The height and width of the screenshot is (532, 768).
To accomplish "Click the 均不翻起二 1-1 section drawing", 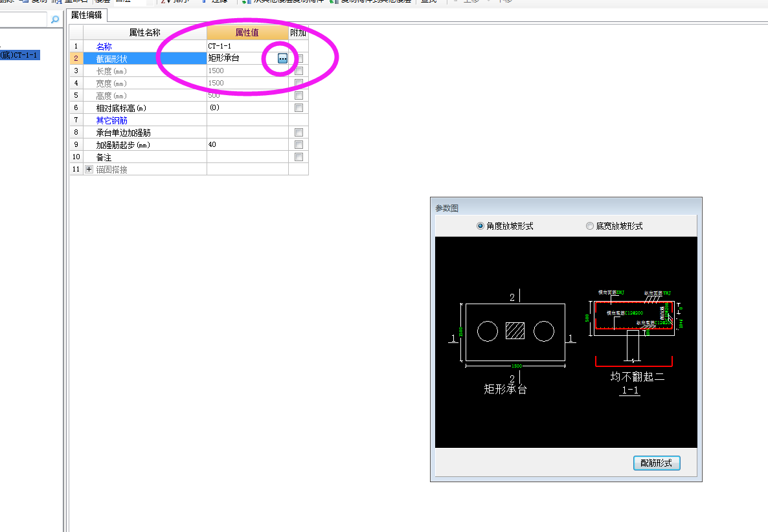I will [635, 341].
